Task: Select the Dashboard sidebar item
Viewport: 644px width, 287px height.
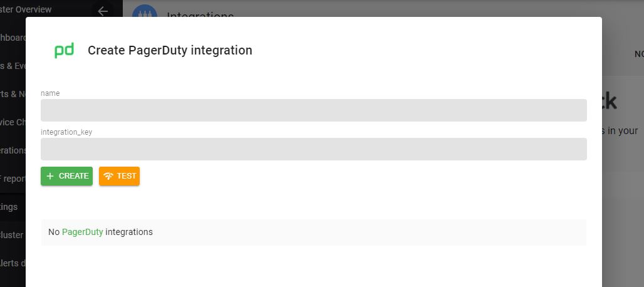Action: (13, 38)
